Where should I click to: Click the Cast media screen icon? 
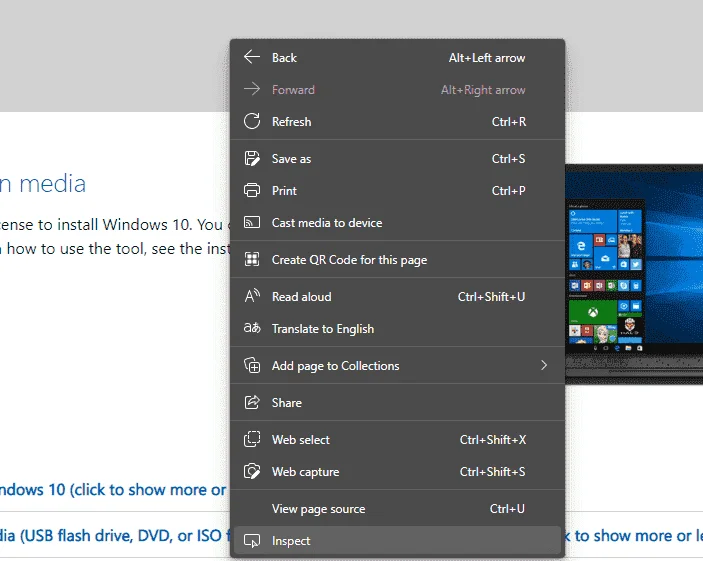(252, 222)
